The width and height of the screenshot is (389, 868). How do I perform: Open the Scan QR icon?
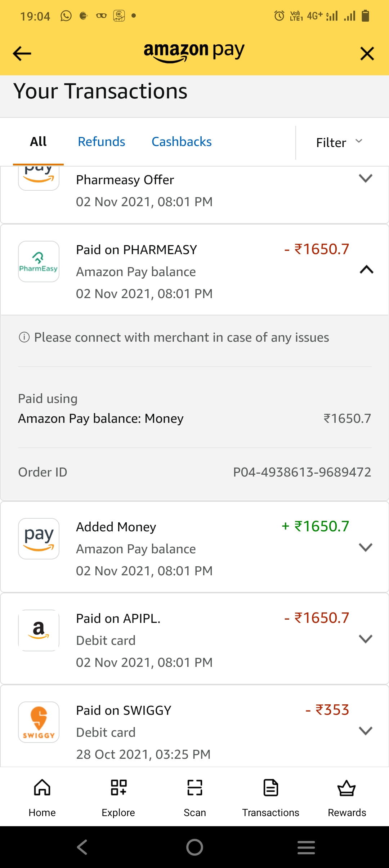[194, 788]
